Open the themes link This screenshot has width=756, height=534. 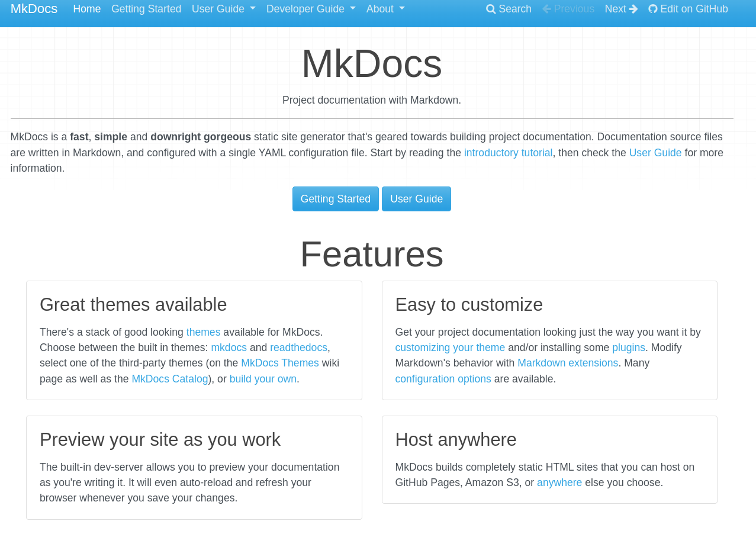click(203, 332)
